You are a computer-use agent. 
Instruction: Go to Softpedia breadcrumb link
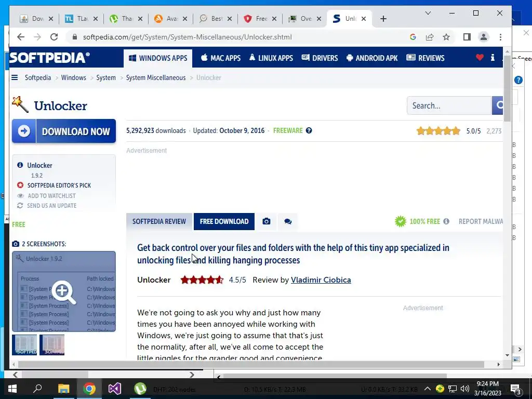37,77
